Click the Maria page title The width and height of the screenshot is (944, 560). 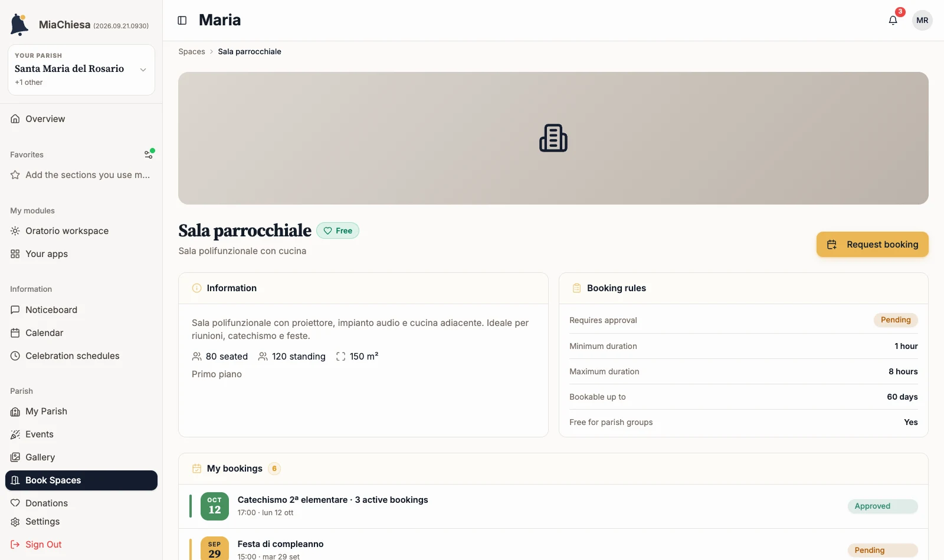coord(219,20)
